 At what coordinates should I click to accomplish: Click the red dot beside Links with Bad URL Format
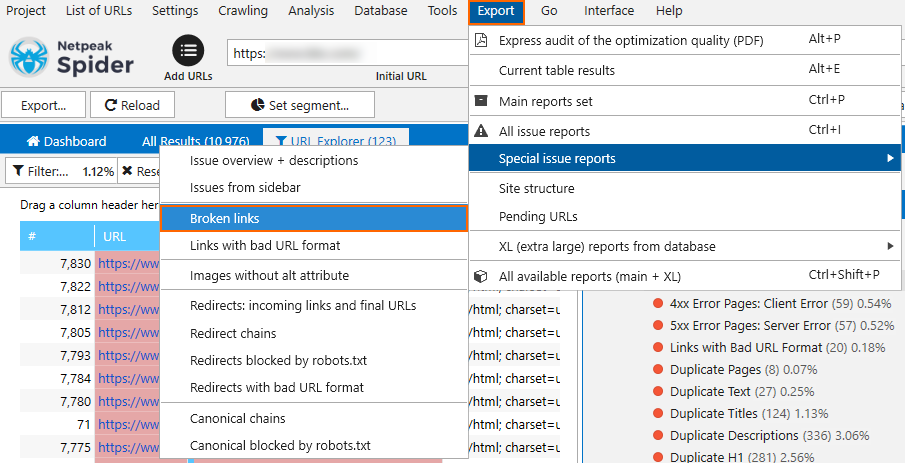pyautogui.click(x=657, y=348)
